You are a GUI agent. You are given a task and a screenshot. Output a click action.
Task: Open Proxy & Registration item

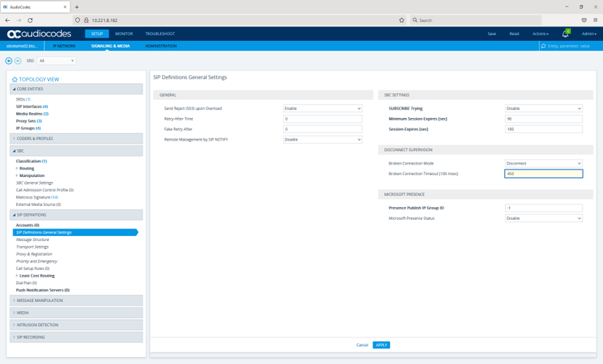34,254
